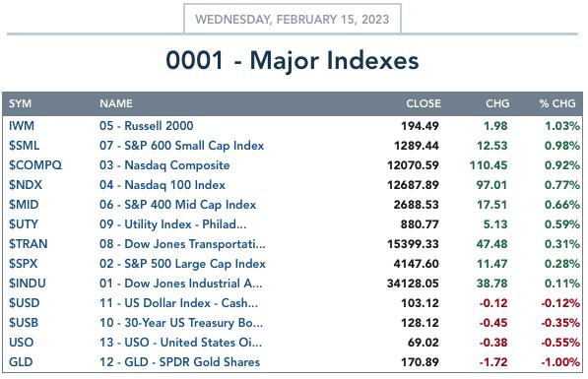Open the 05 - Russell 2000 name link

pos(146,126)
